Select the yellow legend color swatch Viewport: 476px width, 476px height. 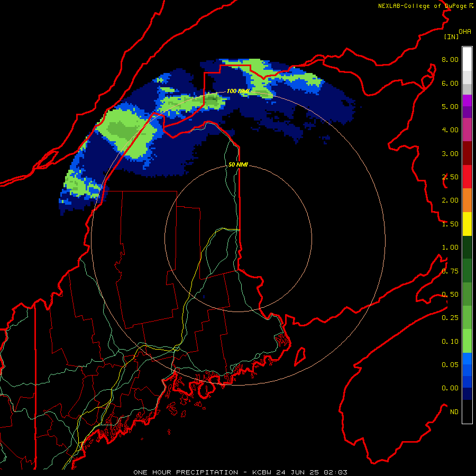click(467, 224)
